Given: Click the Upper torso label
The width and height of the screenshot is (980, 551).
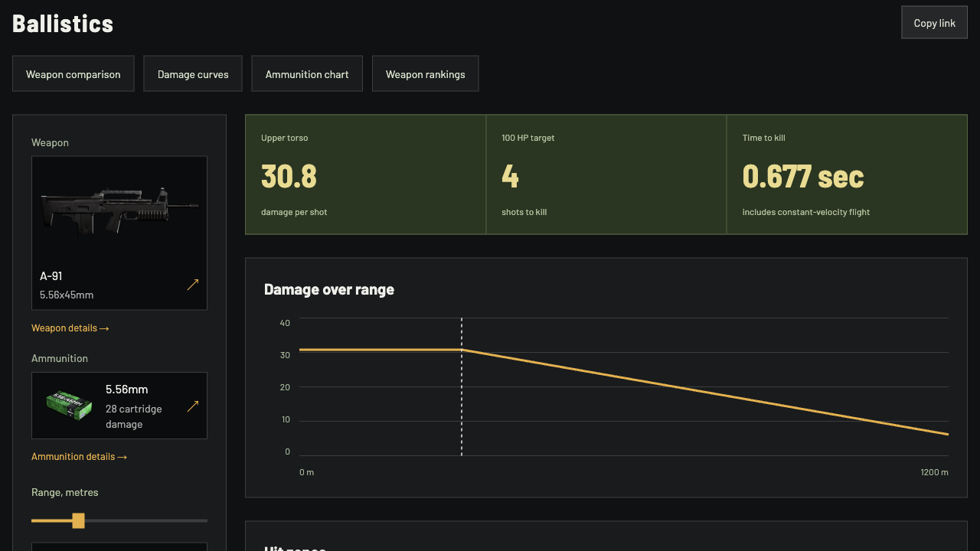Looking at the screenshot, I should [x=285, y=138].
